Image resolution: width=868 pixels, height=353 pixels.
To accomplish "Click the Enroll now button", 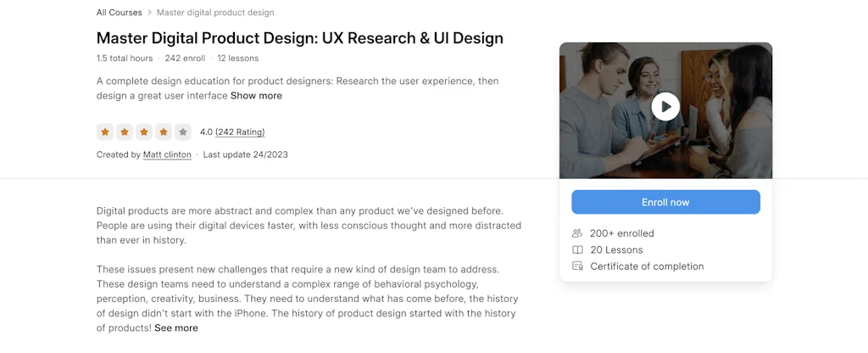I will (665, 202).
